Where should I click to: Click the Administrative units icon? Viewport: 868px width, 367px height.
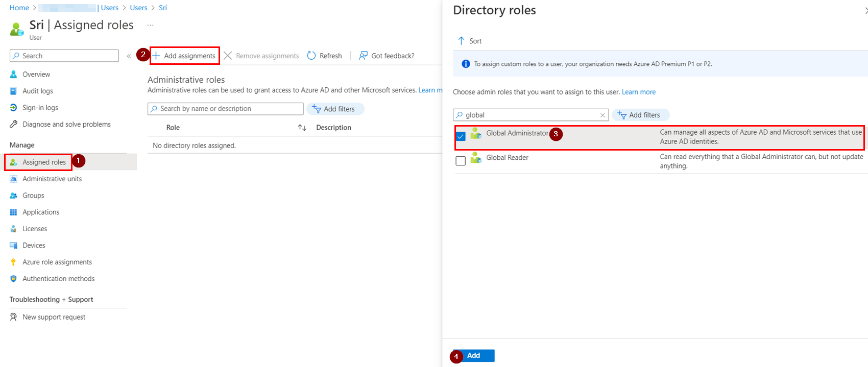click(14, 179)
